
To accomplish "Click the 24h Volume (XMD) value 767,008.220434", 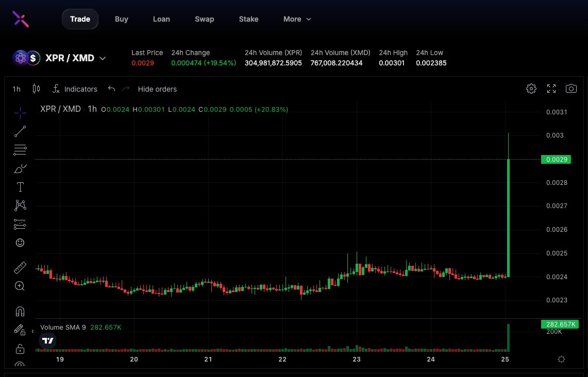I will coord(337,63).
